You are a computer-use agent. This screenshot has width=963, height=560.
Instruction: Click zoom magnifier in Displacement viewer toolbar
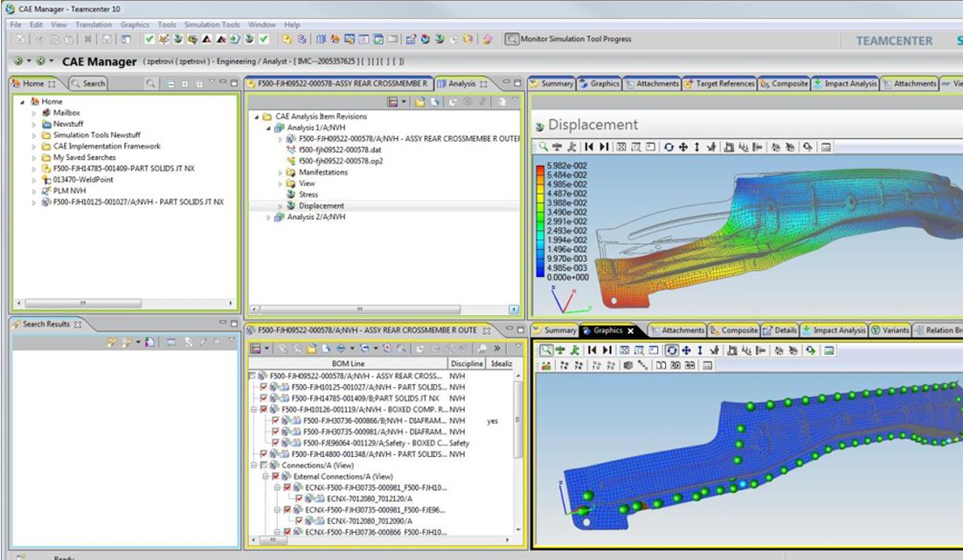coord(544,147)
